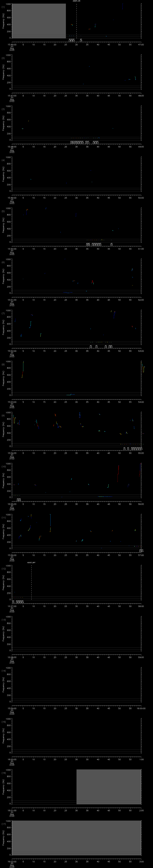Select the panel (10) number label

[3, 466]
